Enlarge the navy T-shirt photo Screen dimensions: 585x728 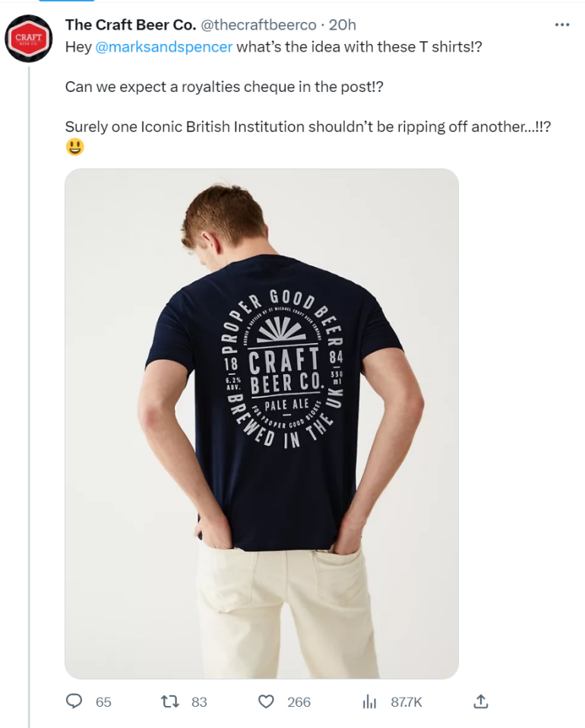[x=261, y=423]
